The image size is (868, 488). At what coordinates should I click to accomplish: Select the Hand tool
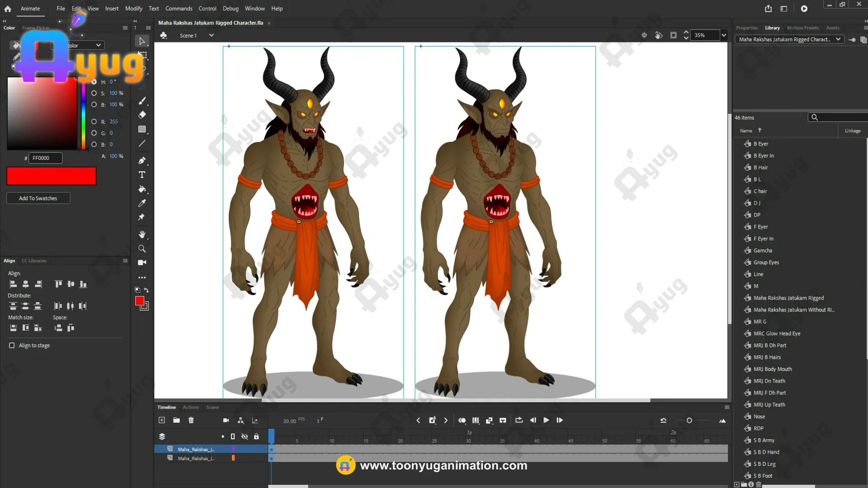pos(142,234)
